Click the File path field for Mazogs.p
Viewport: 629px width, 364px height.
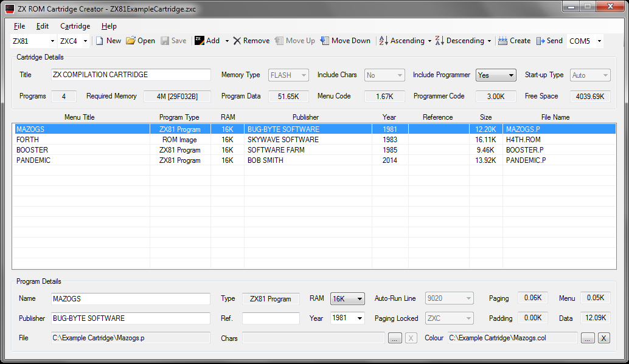click(x=131, y=338)
